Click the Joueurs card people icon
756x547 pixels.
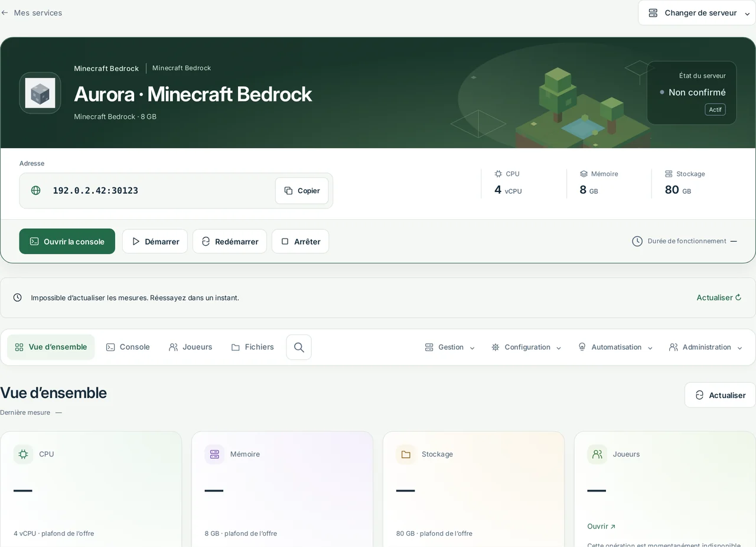(597, 454)
